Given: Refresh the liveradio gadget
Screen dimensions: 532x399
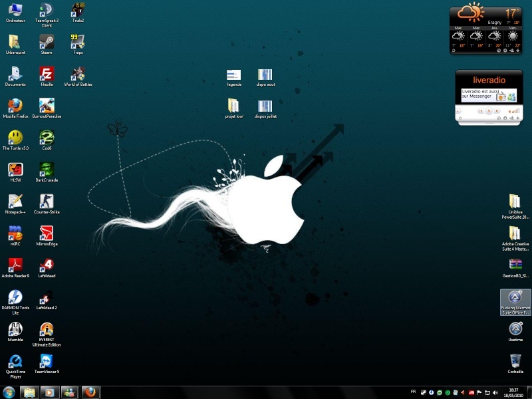Looking at the screenshot, I should pos(460,118).
